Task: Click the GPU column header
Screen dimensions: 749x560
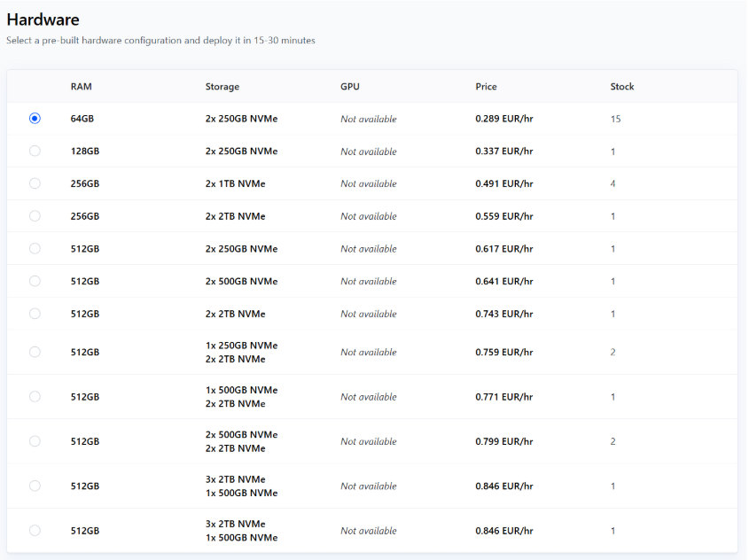Action: coord(349,87)
